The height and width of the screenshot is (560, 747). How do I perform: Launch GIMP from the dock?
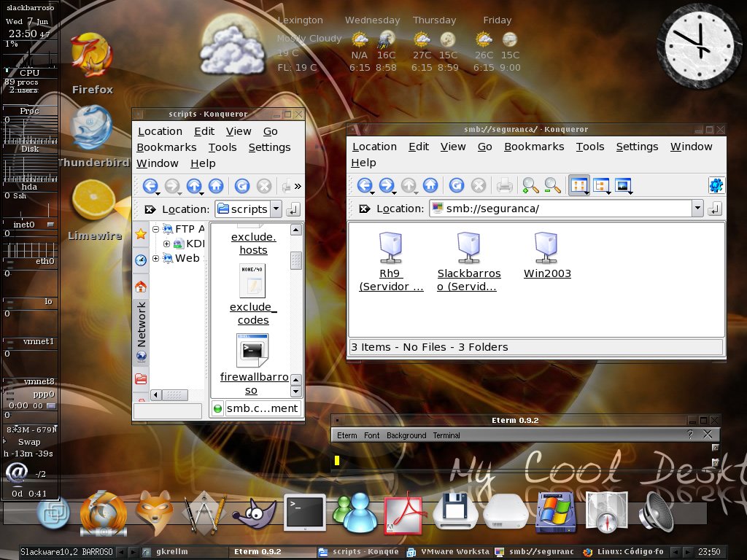pyautogui.click(x=255, y=514)
